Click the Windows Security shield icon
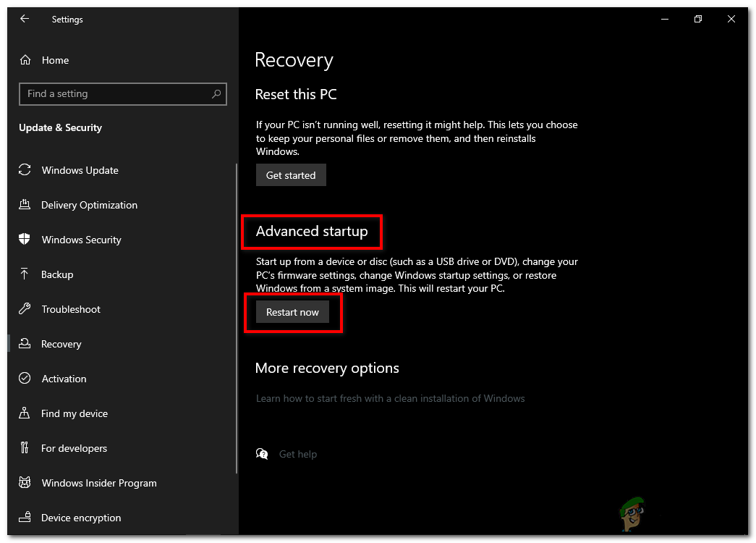Screen dimensions: 756x543 tap(25, 240)
